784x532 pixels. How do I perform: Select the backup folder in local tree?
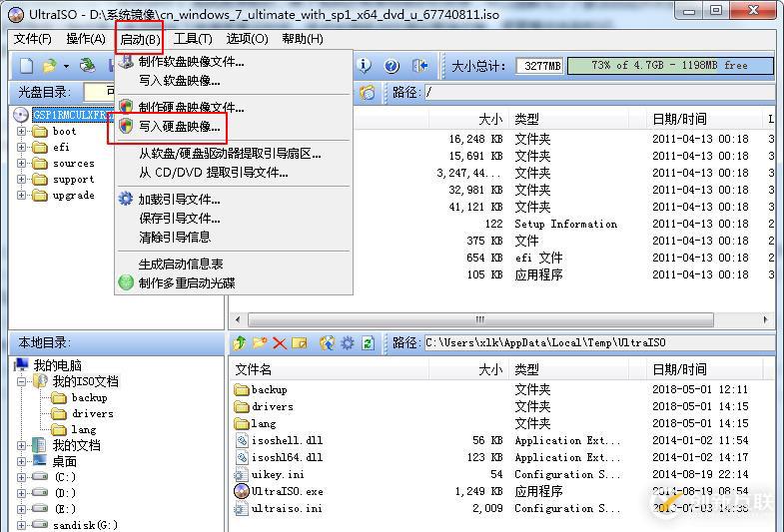pyautogui.click(x=90, y=398)
